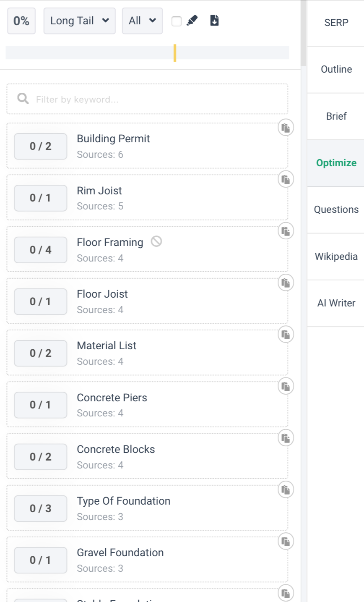The image size is (364, 602).
Task: Click the download file icon
Action: [x=214, y=21]
